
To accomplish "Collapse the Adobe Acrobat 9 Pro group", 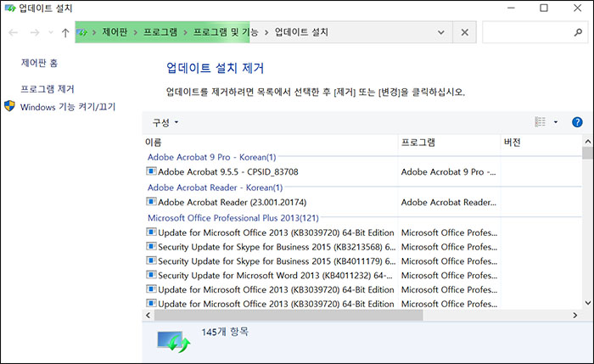I will [211, 157].
